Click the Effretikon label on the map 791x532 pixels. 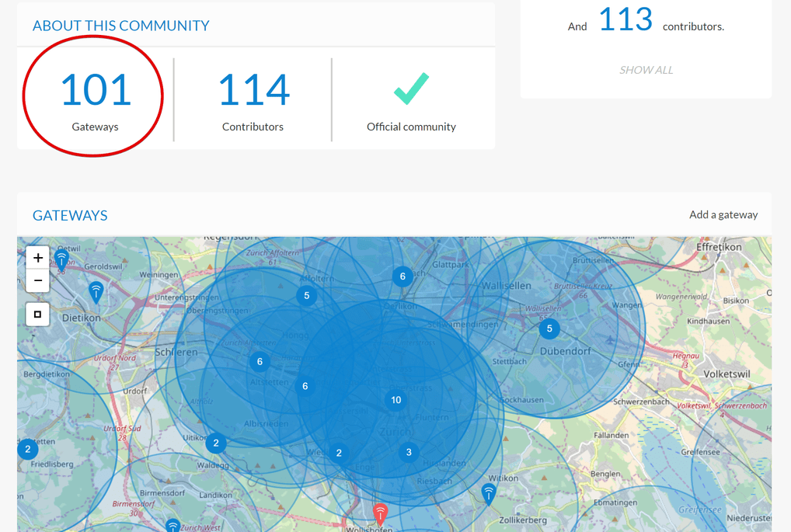click(x=719, y=247)
